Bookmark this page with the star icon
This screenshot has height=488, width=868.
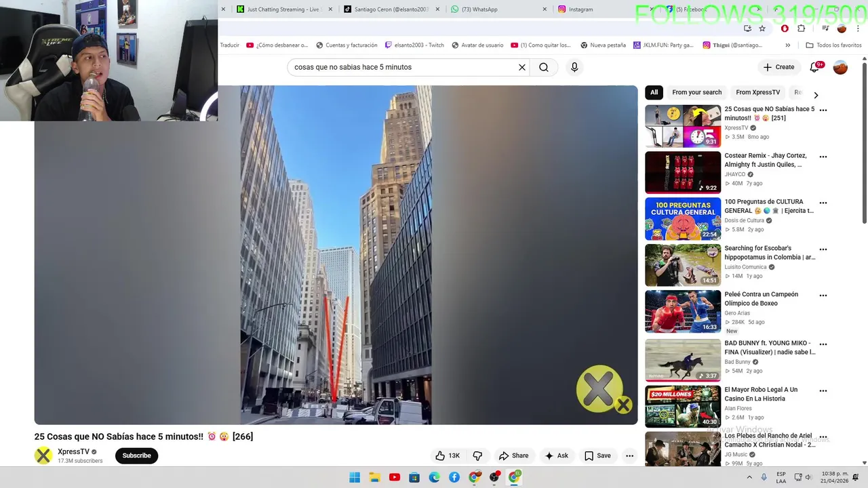762,28
